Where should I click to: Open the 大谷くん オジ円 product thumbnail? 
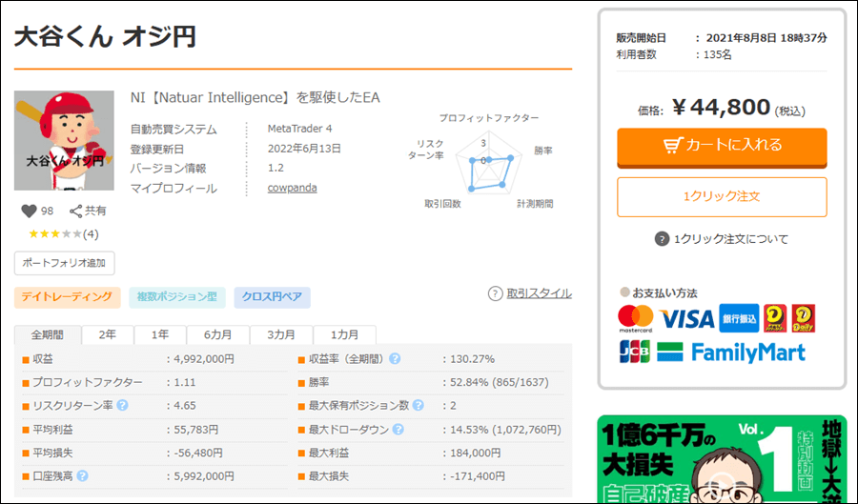(x=64, y=141)
